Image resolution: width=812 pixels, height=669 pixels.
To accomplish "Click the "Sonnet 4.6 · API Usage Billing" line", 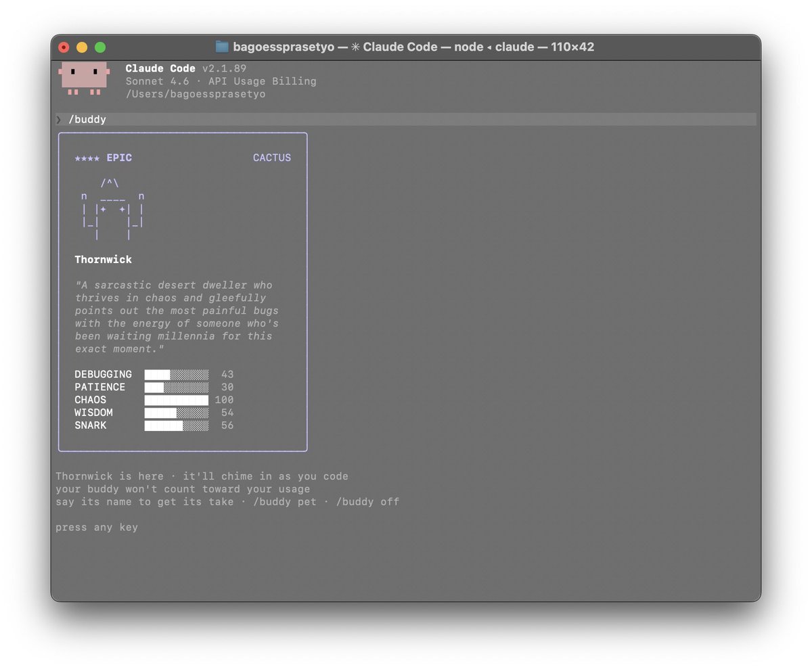I will pos(221,81).
